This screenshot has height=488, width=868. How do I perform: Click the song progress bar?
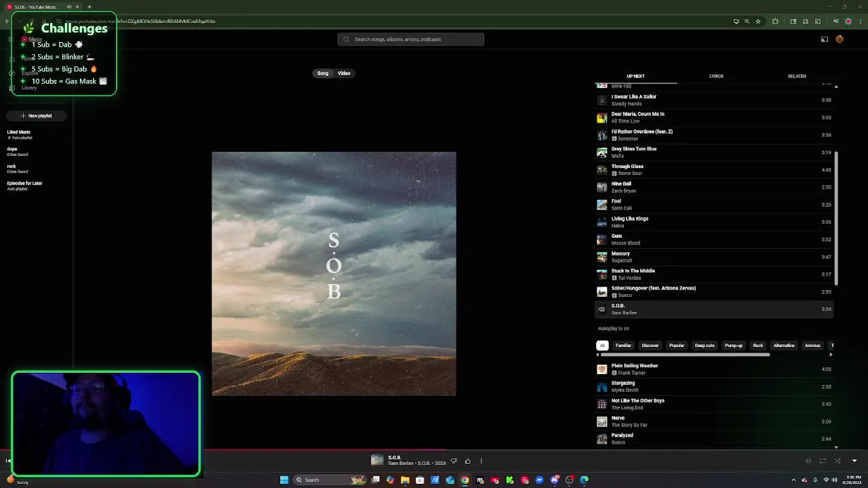[x=434, y=449]
